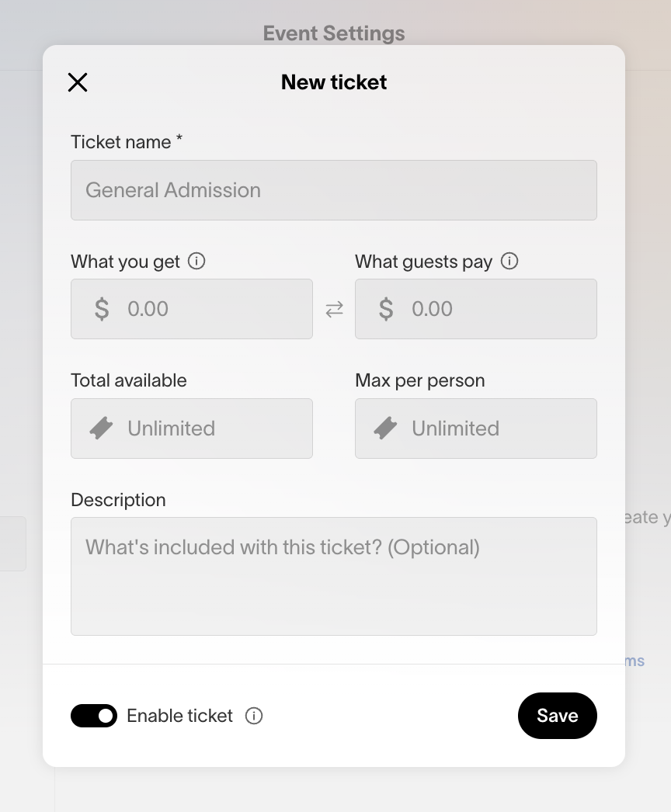Click the Enable ticket label text
The image size is (671, 812).
[179, 716]
